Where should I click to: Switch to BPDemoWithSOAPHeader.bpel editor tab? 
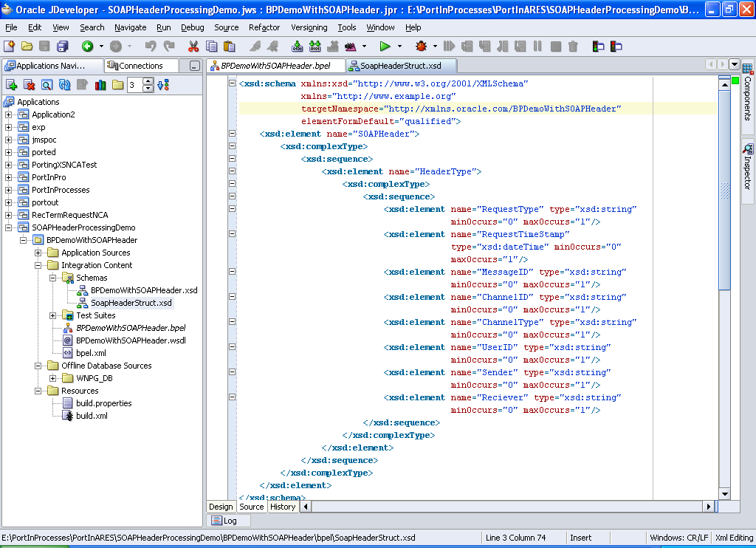(276, 66)
